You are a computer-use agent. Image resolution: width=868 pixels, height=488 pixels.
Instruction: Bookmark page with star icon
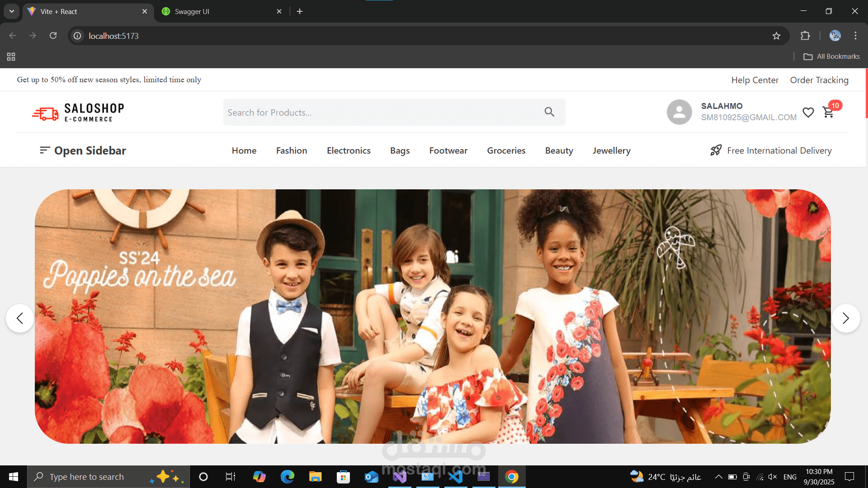[x=776, y=36]
